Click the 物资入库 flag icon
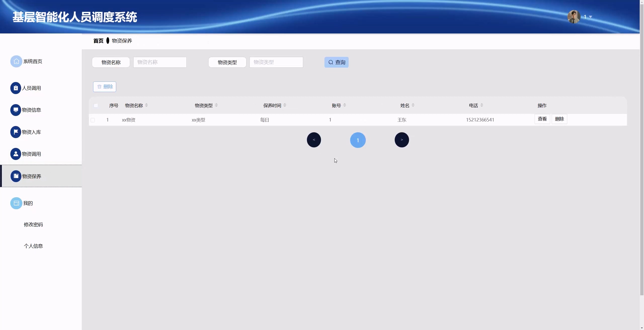 pos(16,132)
